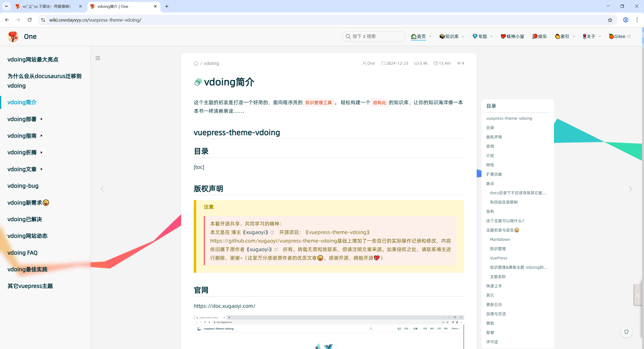This screenshot has width=644, height=349.
Task: Close the 不要走 tab
Action: point(80,6)
